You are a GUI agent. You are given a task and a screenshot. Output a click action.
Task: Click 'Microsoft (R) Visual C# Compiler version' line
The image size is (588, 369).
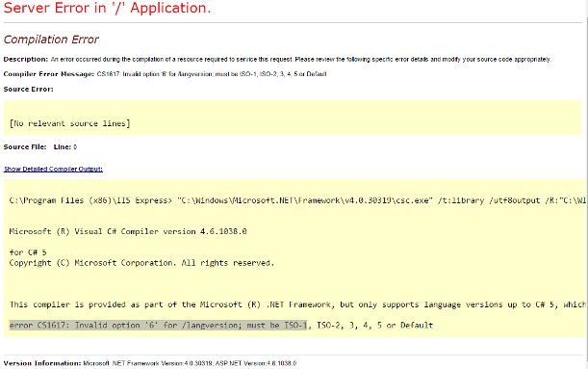[128, 231]
